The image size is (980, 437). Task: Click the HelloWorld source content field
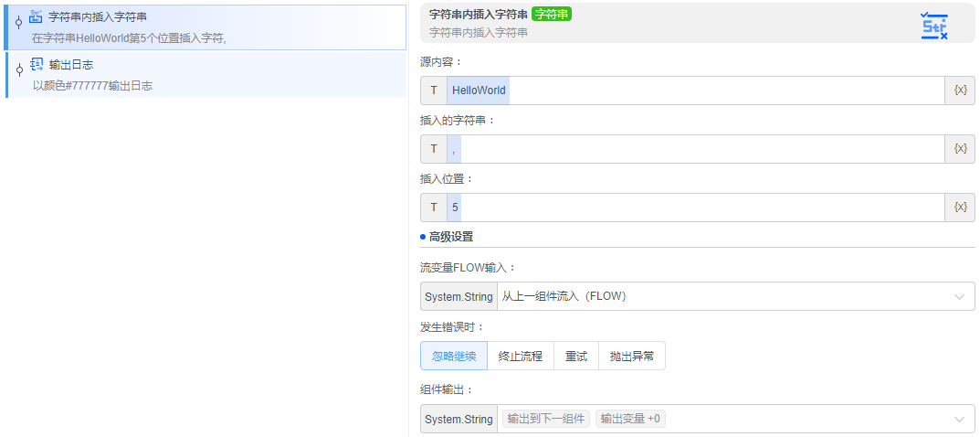pos(696,91)
